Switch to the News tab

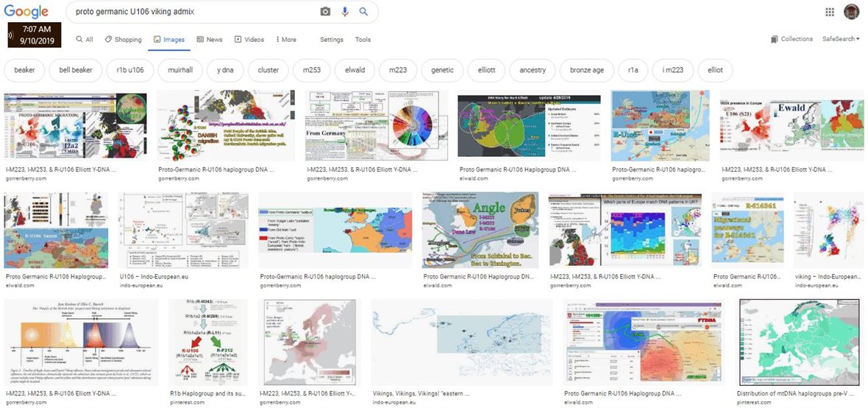coord(210,40)
